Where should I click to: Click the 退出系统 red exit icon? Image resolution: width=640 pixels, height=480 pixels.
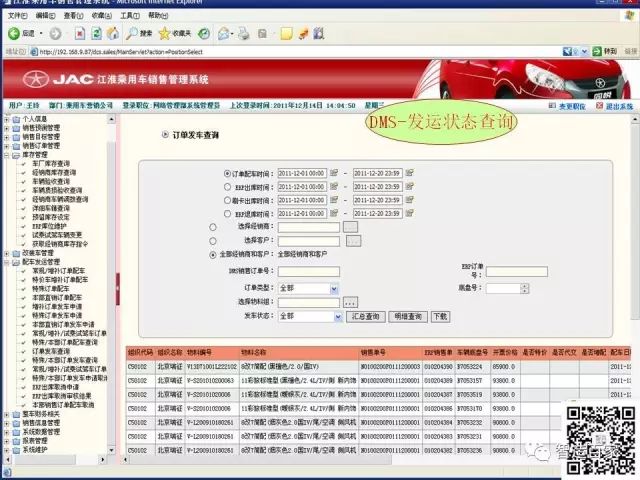click(599, 106)
